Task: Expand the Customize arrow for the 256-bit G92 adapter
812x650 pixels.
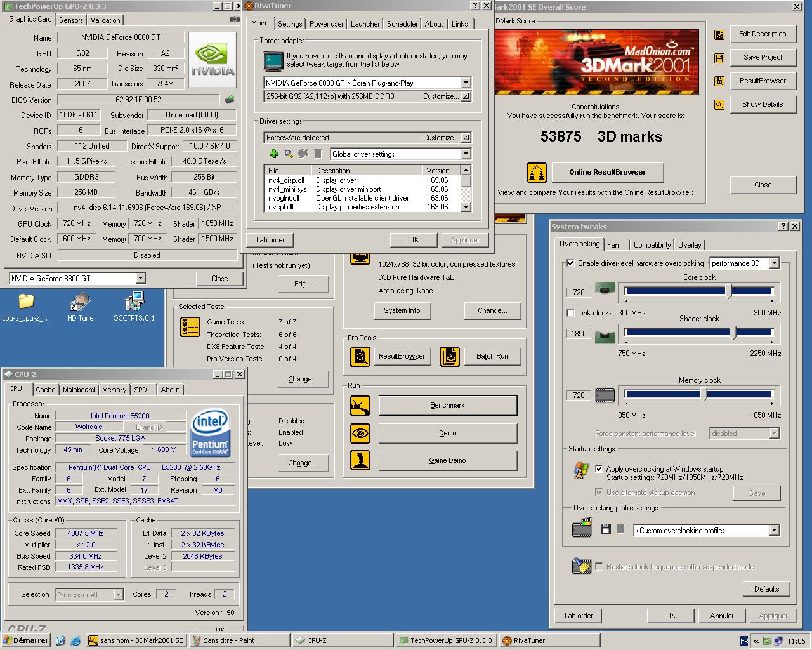Action: [466, 96]
